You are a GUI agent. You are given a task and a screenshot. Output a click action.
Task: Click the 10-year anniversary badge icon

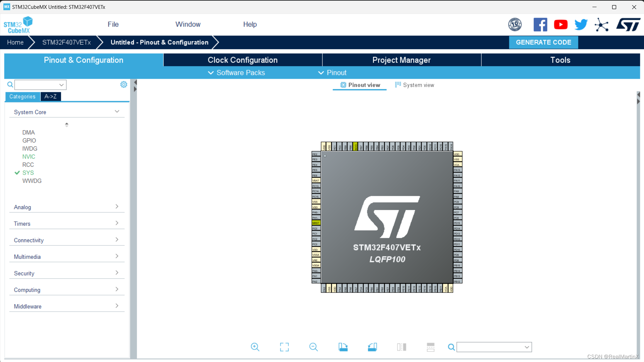coord(515,24)
